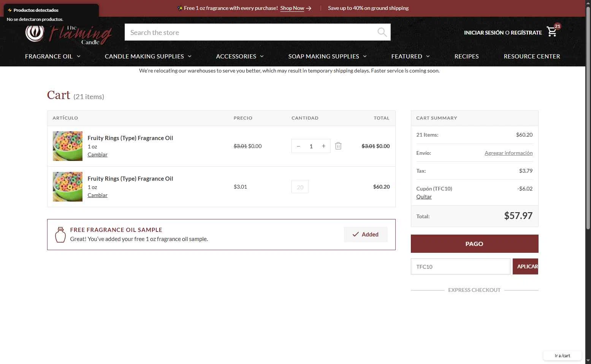
Task: Click the Ir a /cart button
Action: pyautogui.click(x=562, y=356)
